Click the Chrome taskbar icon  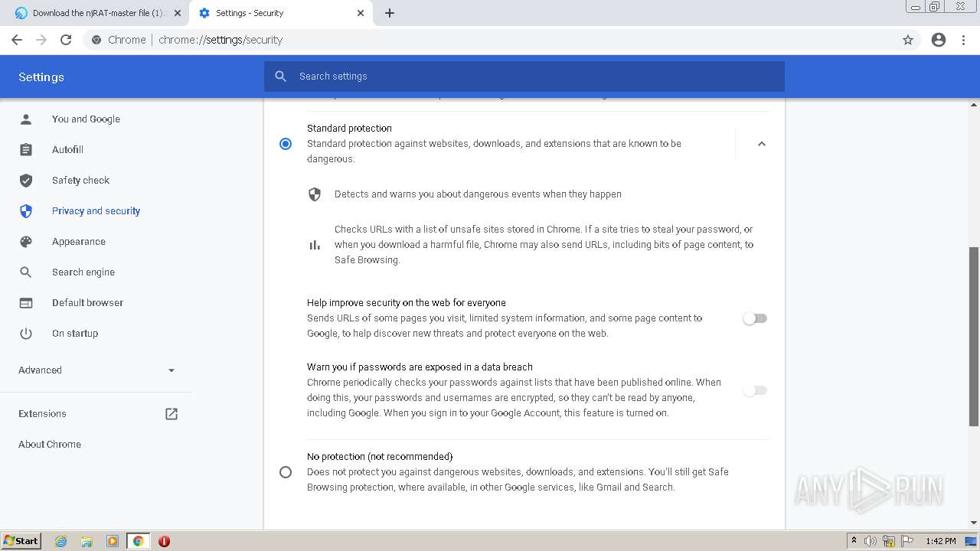[139, 541]
